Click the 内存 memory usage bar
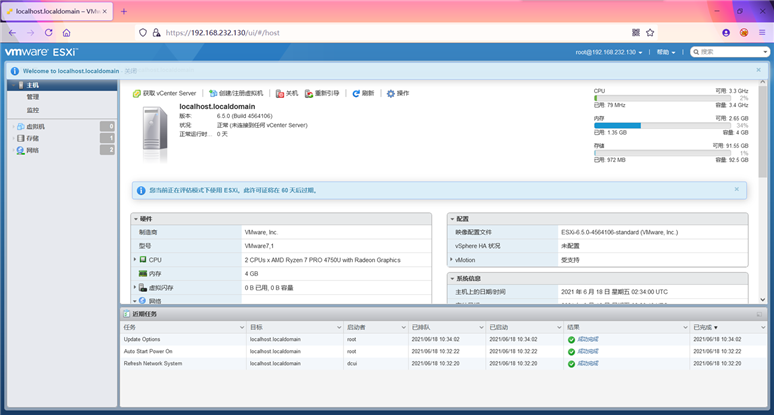Image resolution: width=774 pixels, height=415 pixels. [662, 125]
